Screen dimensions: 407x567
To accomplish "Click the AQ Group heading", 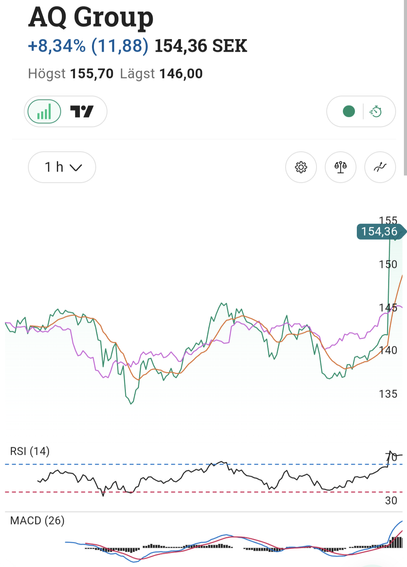I will click(91, 17).
